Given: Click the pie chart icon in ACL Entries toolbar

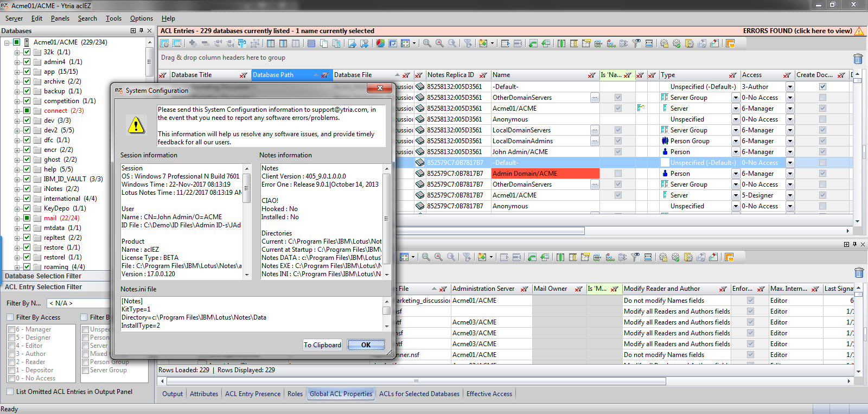Looking at the screenshot, I should (x=380, y=43).
